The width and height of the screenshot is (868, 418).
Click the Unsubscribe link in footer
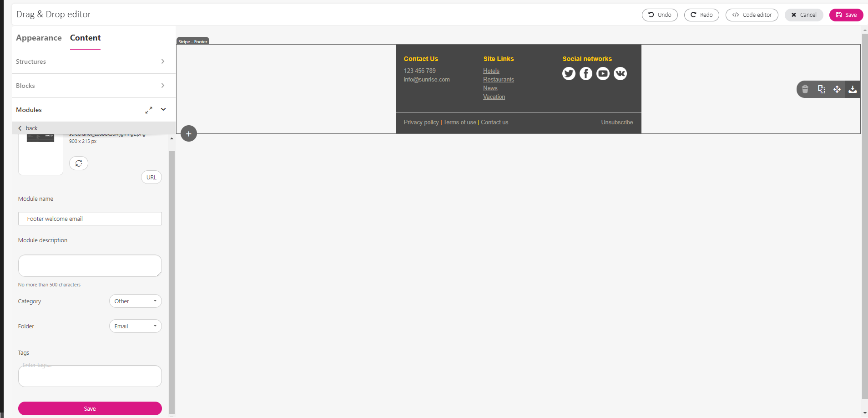tap(617, 122)
